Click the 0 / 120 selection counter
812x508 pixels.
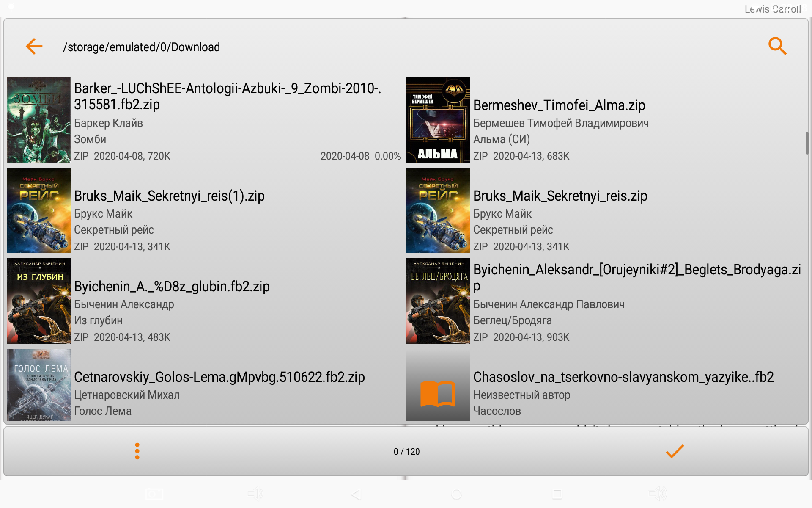[406, 452]
